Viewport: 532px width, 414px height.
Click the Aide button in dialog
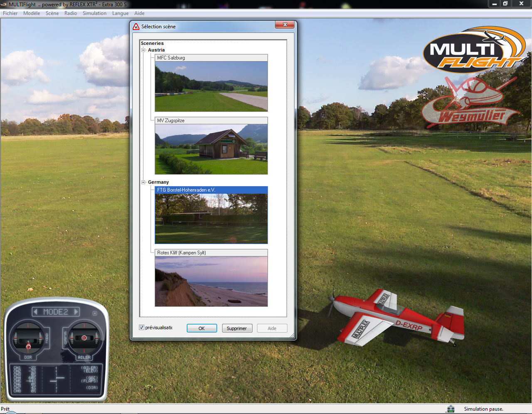click(272, 328)
